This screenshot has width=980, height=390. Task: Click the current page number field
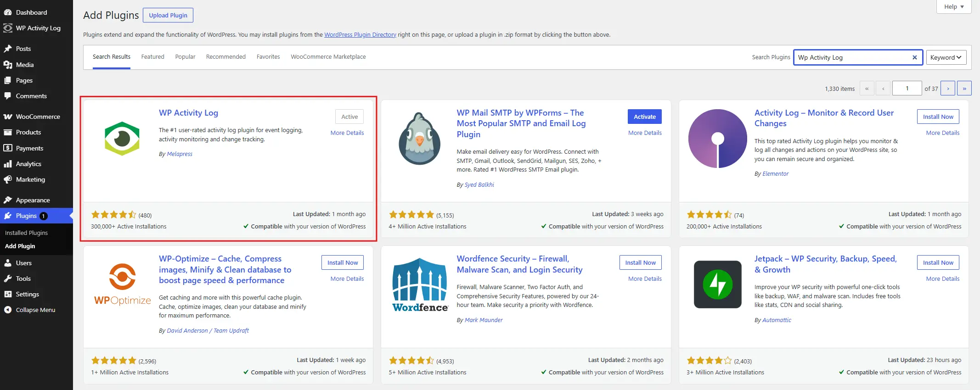pyautogui.click(x=907, y=88)
